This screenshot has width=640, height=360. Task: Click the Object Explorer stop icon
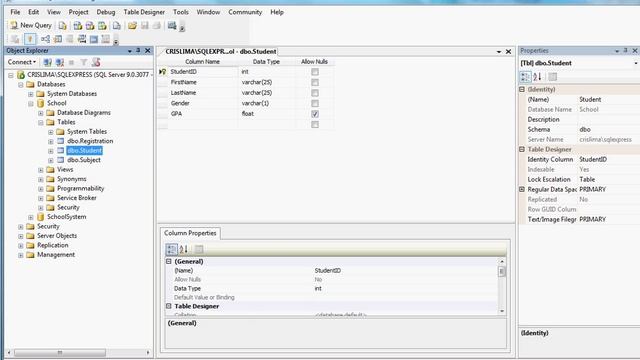click(71, 62)
